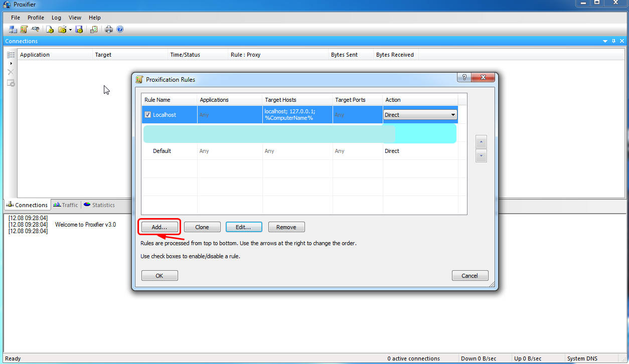
Task: Move rule down with the down arrow
Action: click(481, 156)
